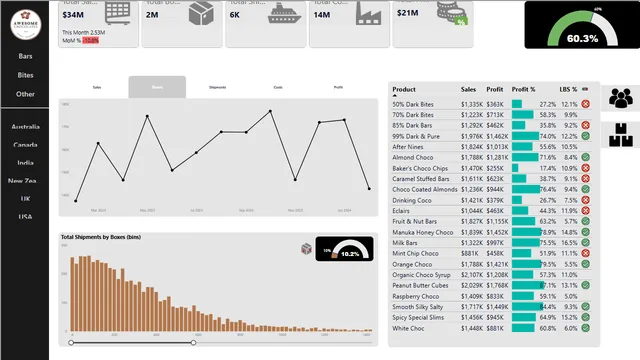Click the box icon on the $2M card
The height and width of the screenshot is (360, 640).
pos(201,13)
